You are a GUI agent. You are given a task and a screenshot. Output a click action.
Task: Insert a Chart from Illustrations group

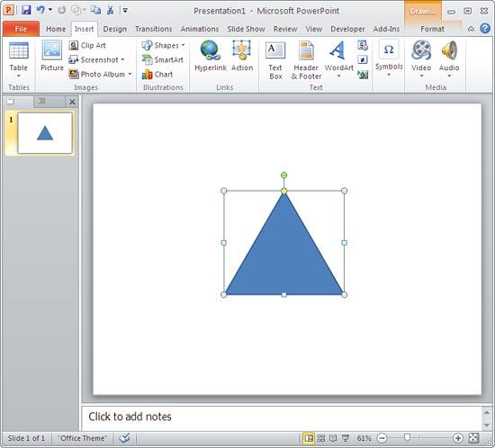pyautogui.click(x=157, y=75)
